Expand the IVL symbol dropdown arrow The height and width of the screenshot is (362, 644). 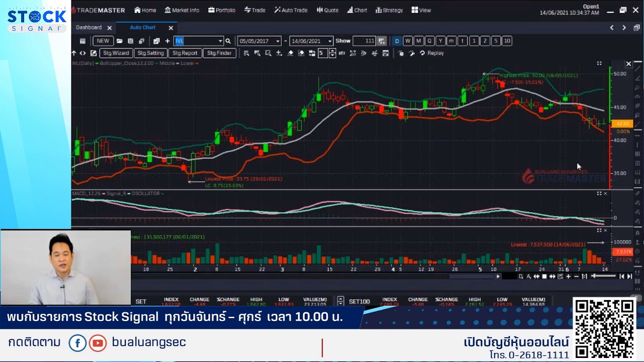220,41
